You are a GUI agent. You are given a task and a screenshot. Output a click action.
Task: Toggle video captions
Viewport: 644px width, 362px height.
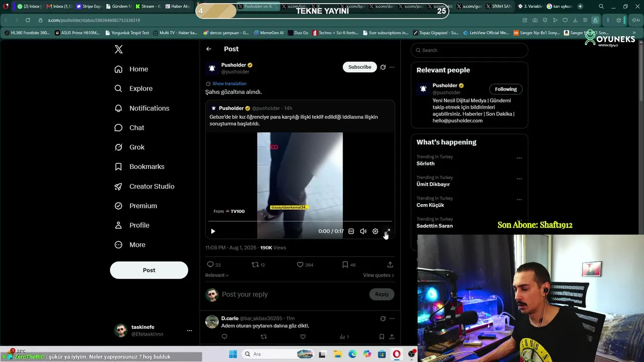[351, 231]
